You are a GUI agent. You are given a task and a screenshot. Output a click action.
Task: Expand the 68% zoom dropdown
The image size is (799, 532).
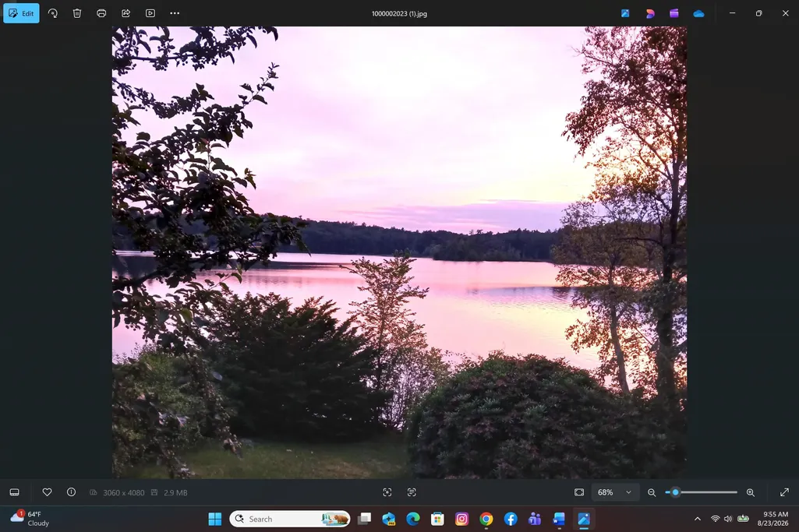[x=614, y=492]
